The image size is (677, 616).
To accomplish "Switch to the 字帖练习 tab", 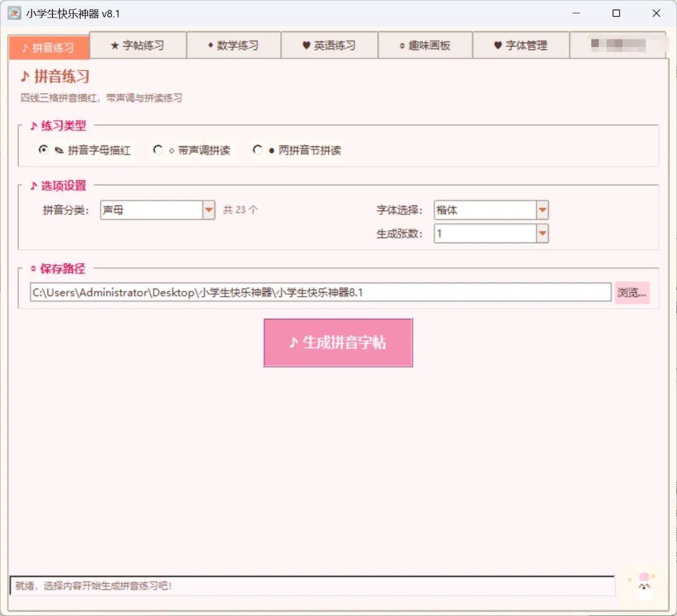I will point(138,45).
